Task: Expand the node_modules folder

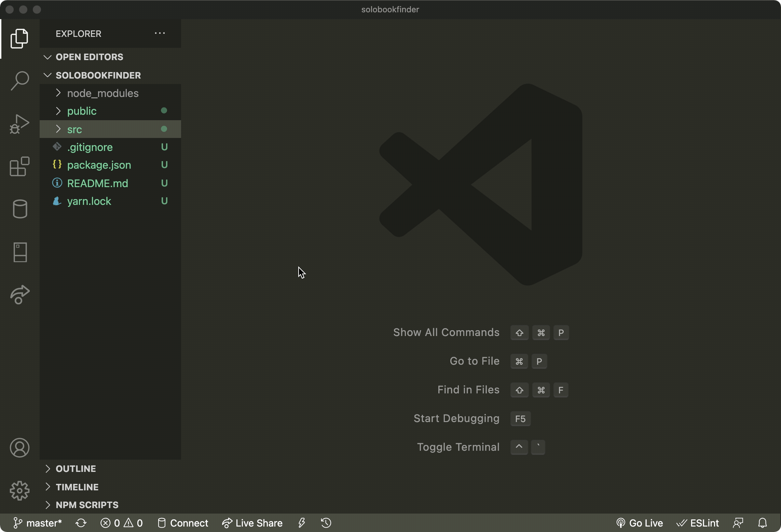Action: coord(110,93)
